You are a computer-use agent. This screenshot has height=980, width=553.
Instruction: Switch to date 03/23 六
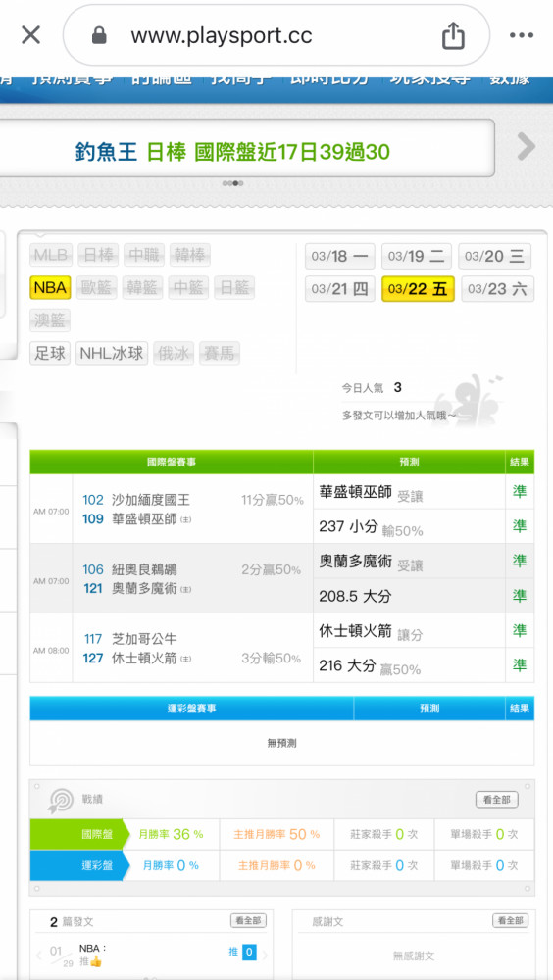[x=497, y=289]
